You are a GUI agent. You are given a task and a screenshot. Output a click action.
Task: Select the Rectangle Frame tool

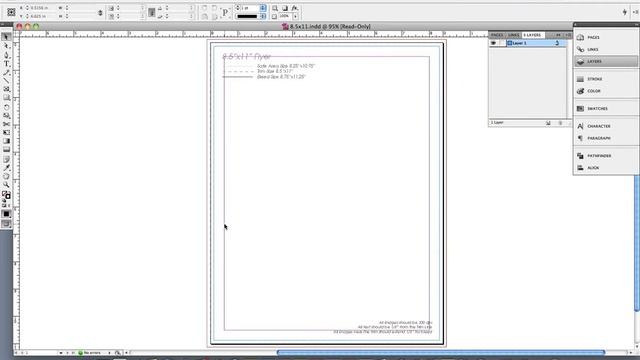pos(6,89)
